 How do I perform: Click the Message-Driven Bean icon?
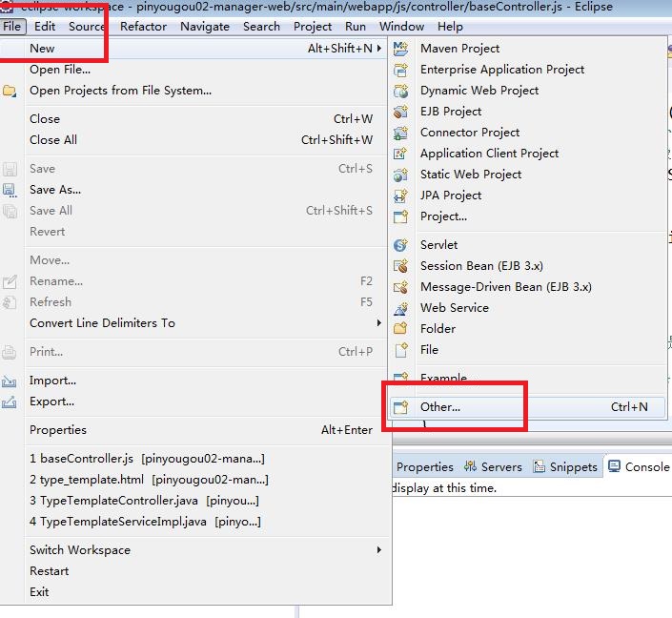tap(400, 287)
